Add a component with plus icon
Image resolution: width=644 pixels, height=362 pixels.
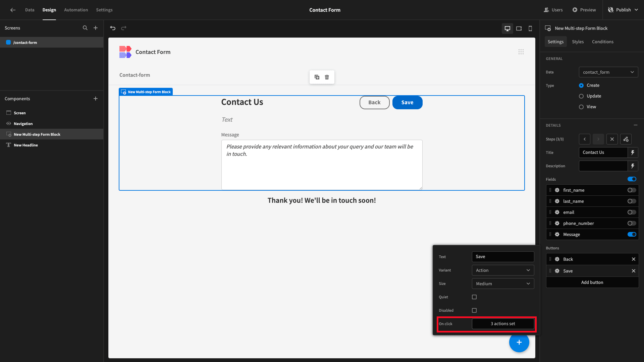(96, 99)
